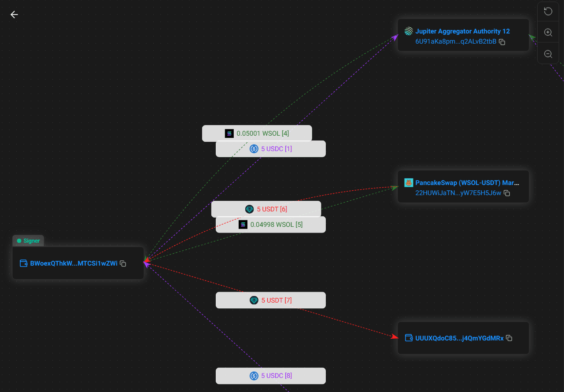Copy the Jupiter Aggregator Authority 12 address
564x392 pixels.
(502, 42)
